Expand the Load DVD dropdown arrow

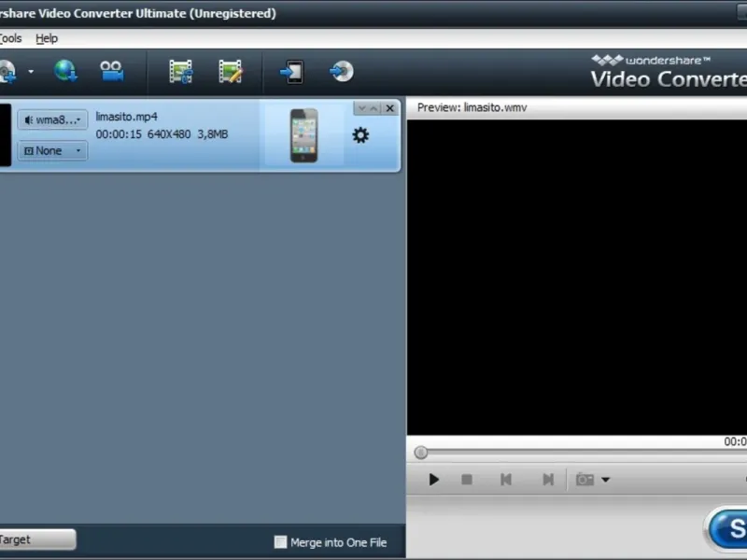(x=31, y=72)
